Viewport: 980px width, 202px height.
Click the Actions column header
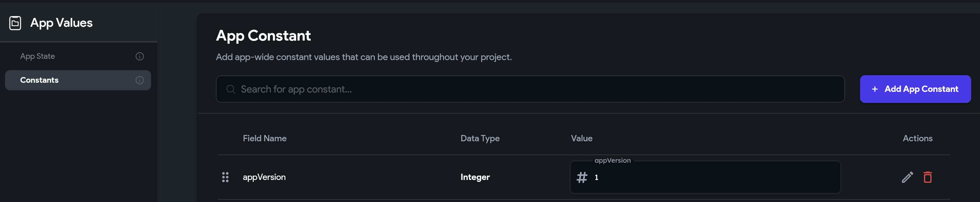tap(917, 138)
